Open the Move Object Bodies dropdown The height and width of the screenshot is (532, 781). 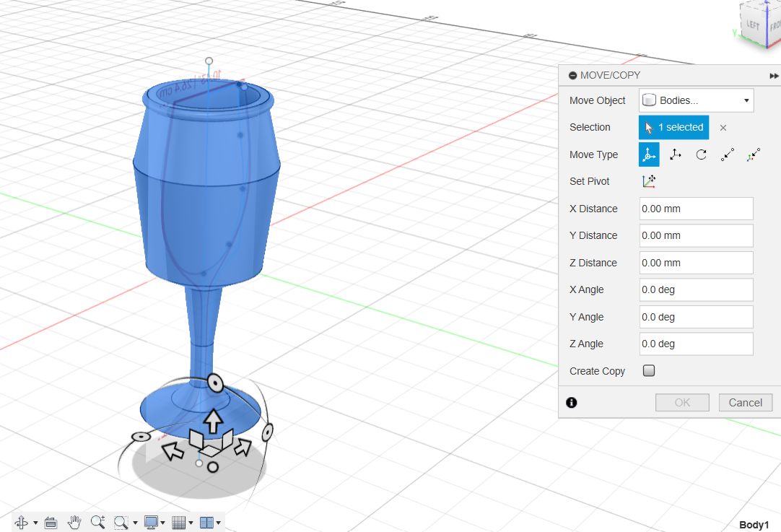coord(697,100)
